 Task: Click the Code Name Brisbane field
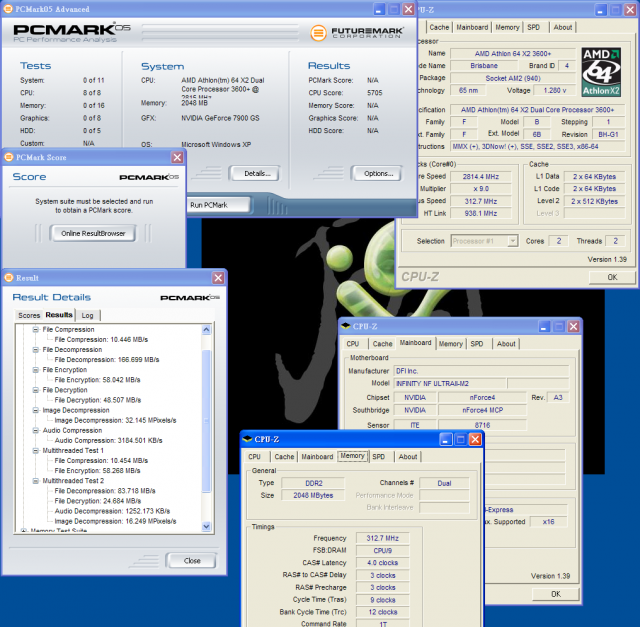[x=484, y=65]
